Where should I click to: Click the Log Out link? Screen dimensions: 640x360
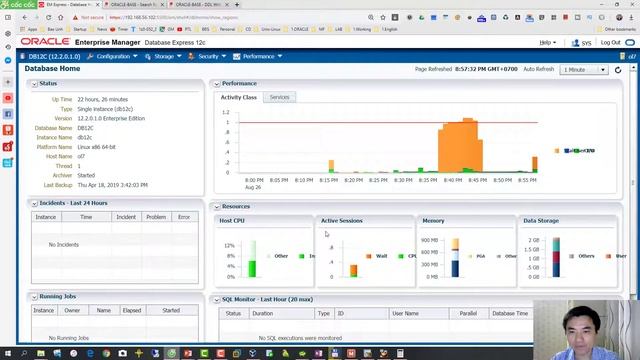(x=610, y=42)
